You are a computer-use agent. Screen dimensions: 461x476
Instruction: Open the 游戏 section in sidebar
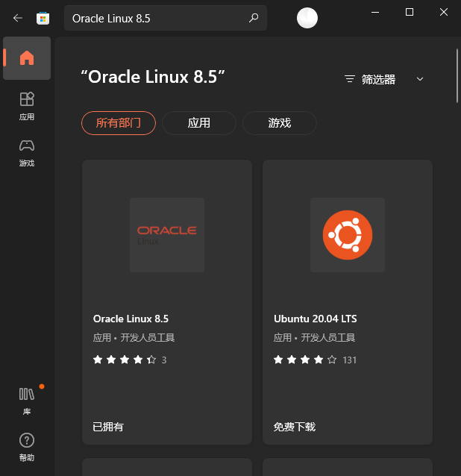(27, 153)
